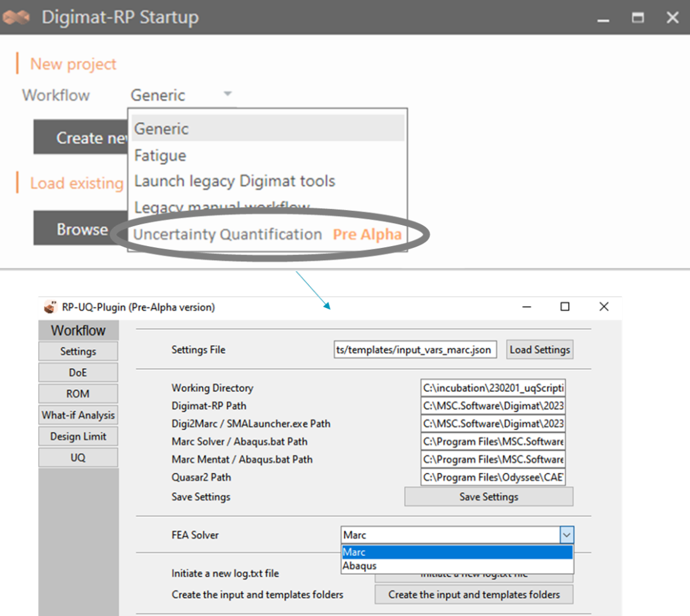
Task: Click the Create new project button
Action: coord(81,137)
